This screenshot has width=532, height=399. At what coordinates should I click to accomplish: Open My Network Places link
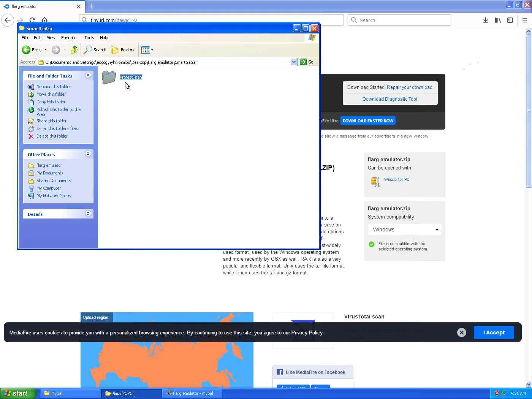(54, 196)
